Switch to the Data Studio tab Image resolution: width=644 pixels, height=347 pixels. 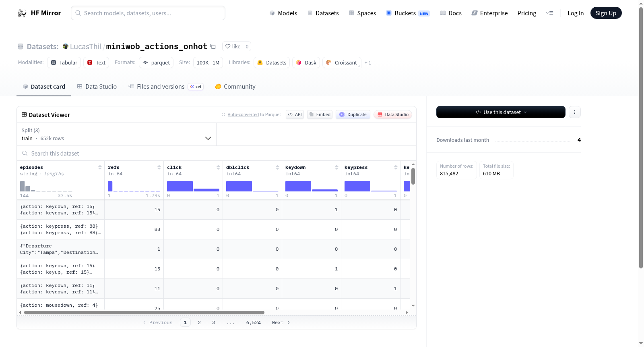coord(97,87)
